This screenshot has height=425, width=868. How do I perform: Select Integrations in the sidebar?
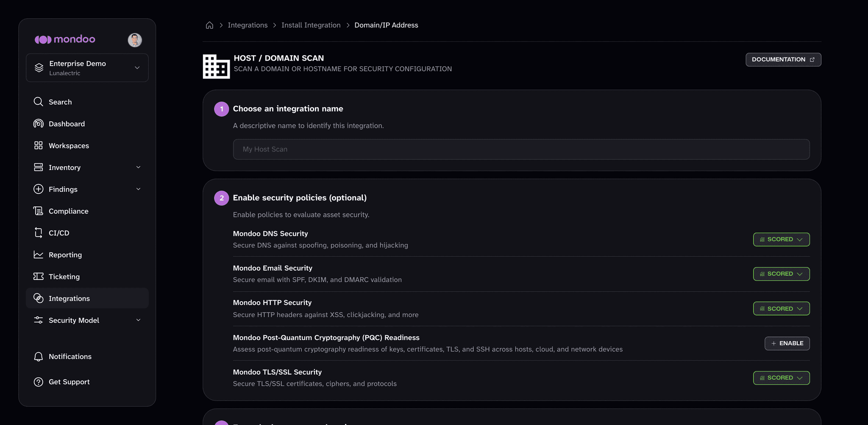(87, 299)
